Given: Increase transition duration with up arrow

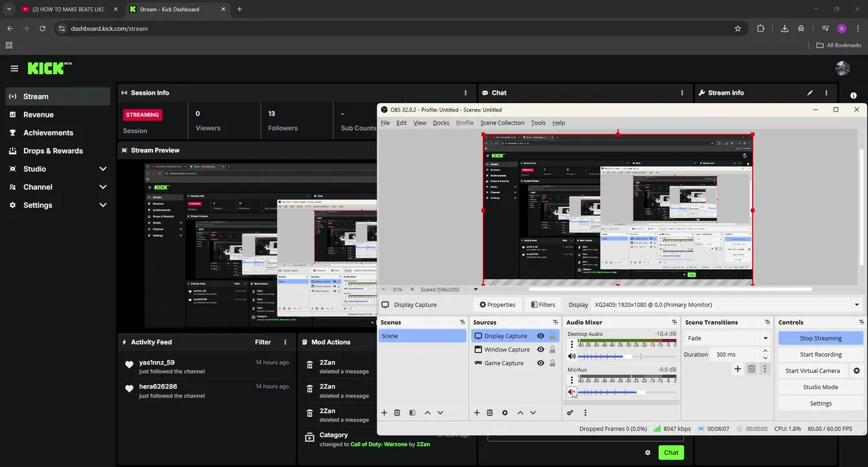Looking at the screenshot, I should pyautogui.click(x=765, y=352).
